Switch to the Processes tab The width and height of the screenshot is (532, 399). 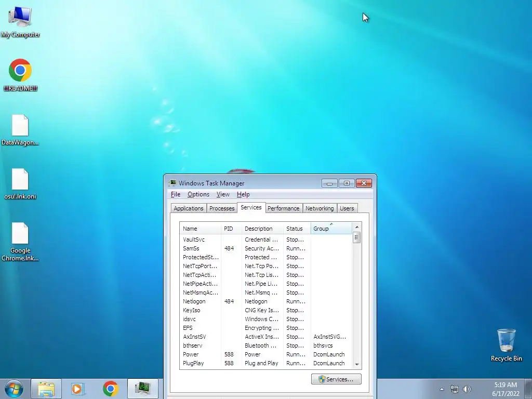pyautogui.click(x=221, y=208)
